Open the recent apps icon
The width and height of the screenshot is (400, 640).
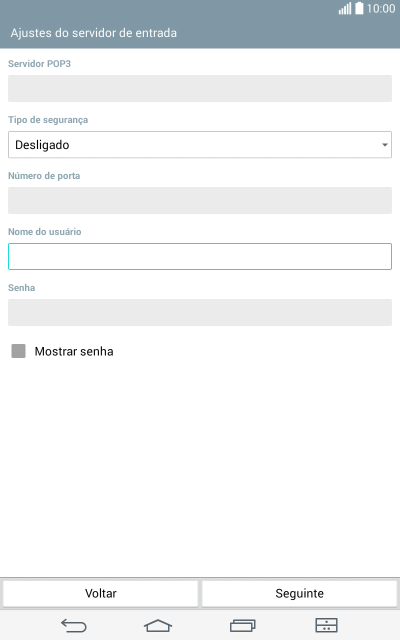(x=243, y=625)
